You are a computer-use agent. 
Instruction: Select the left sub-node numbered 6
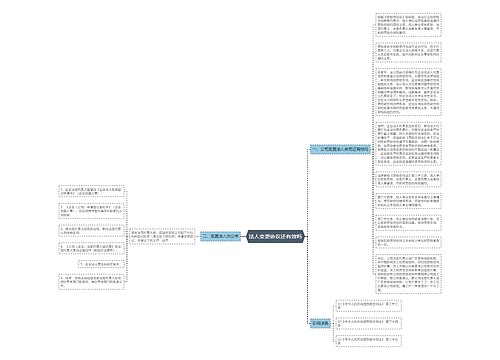[92, 282]
